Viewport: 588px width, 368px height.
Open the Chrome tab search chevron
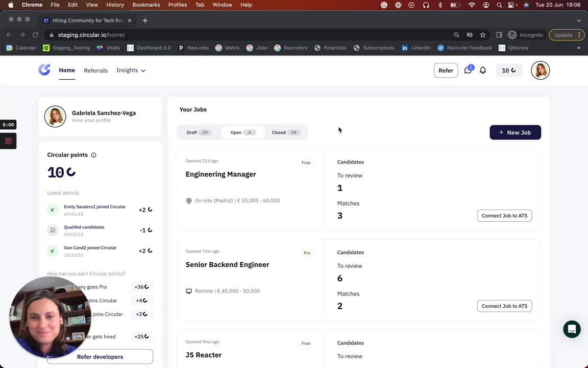(579, 20)
